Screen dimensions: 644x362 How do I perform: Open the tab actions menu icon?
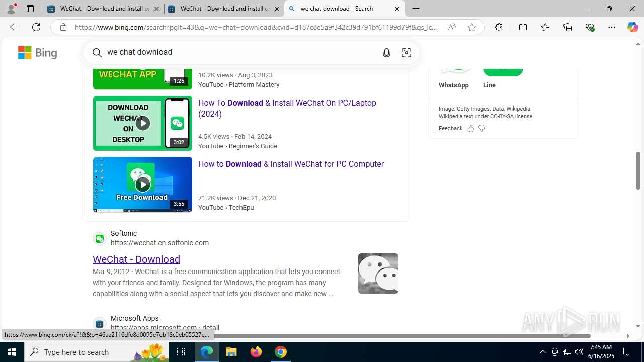(30, 9)
